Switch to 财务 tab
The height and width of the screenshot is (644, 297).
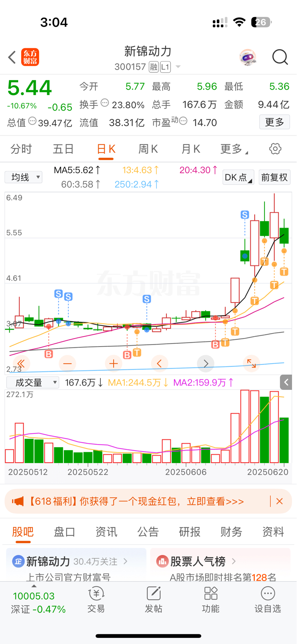pos(231,531)
